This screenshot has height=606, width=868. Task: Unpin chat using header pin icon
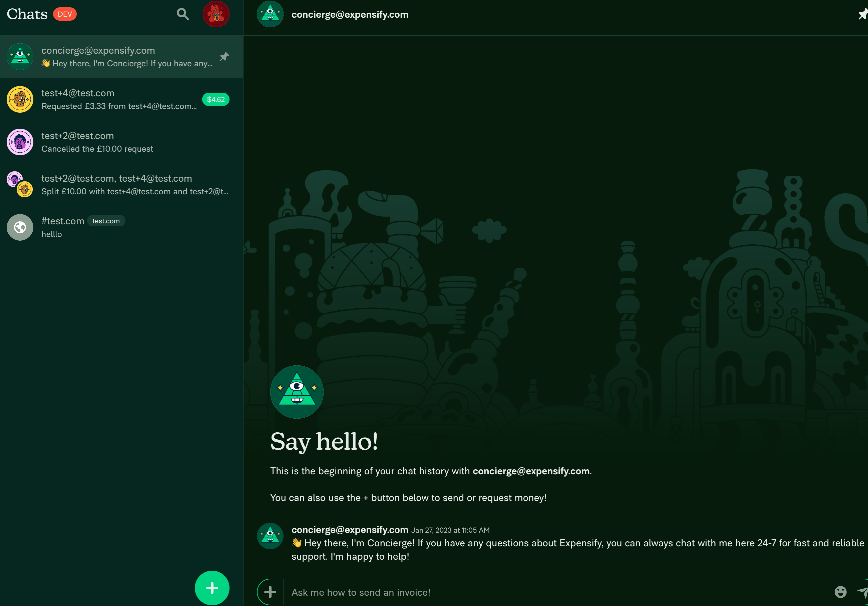coord(862,14)
